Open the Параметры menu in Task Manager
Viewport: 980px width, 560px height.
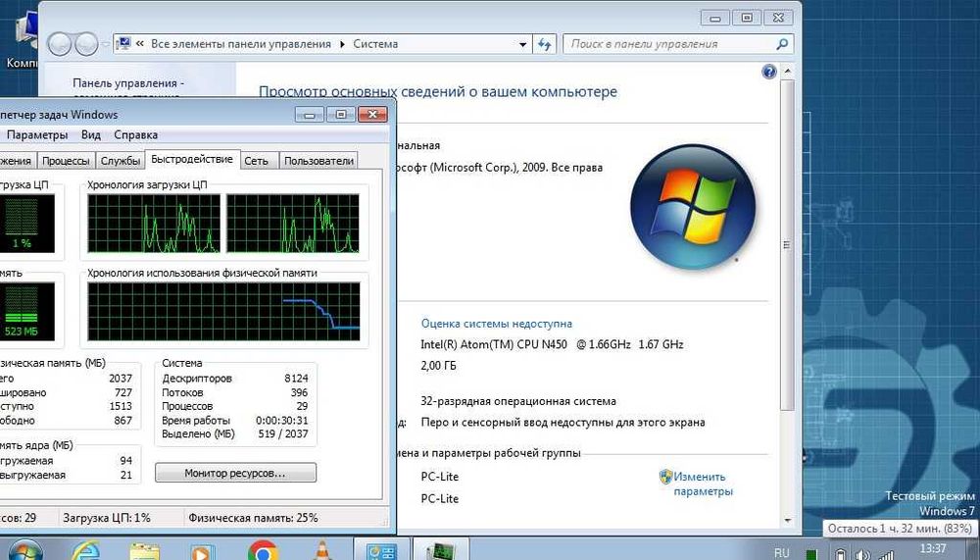pos(37,134)
